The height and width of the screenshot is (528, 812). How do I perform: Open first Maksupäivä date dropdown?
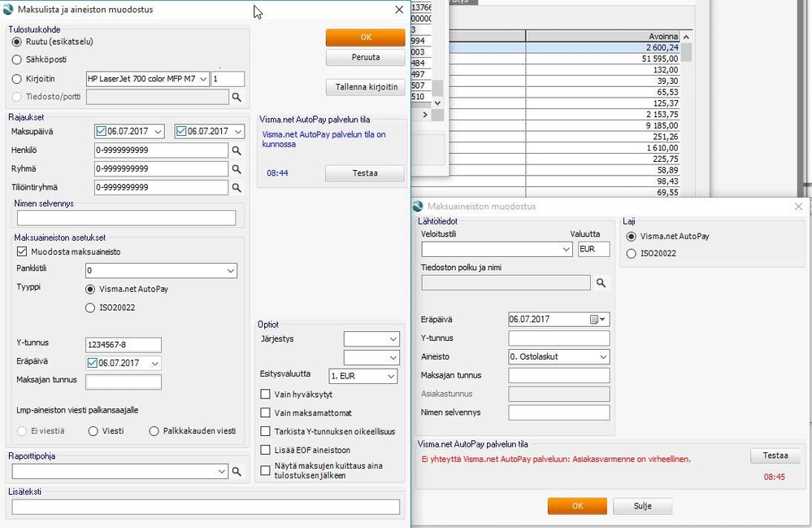click(x=158, y=132)
